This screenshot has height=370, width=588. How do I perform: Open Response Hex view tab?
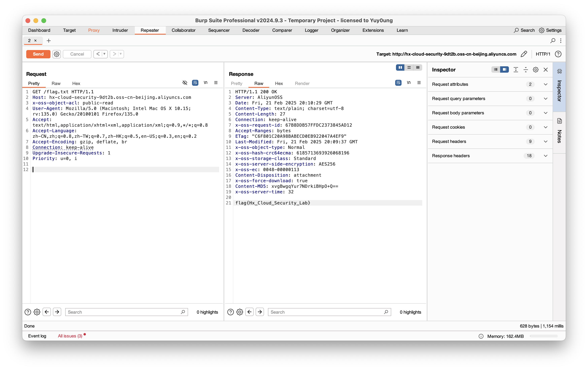[x=279, y=83]
